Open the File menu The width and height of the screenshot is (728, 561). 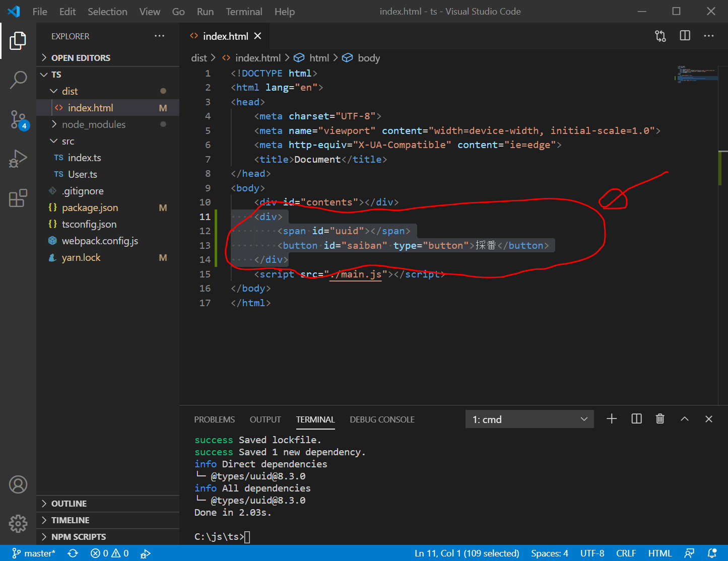[x=40, y=12]
